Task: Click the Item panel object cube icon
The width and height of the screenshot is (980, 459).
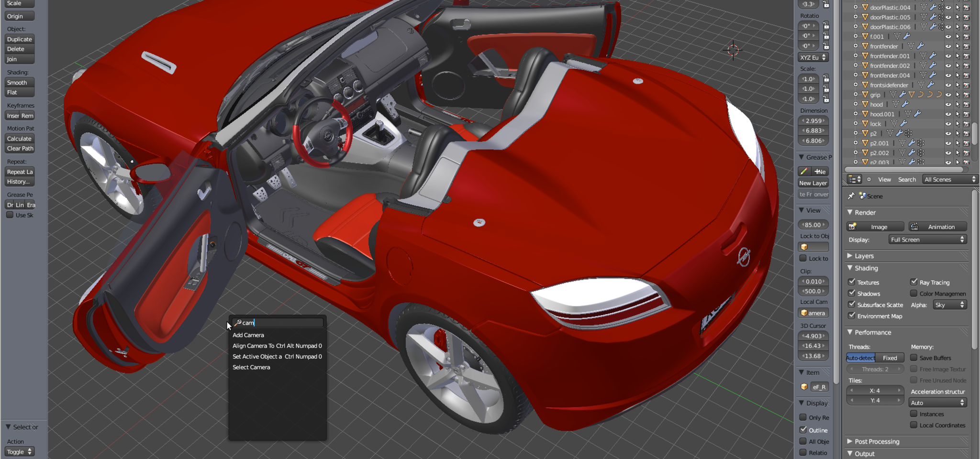Action: [804, 387]
